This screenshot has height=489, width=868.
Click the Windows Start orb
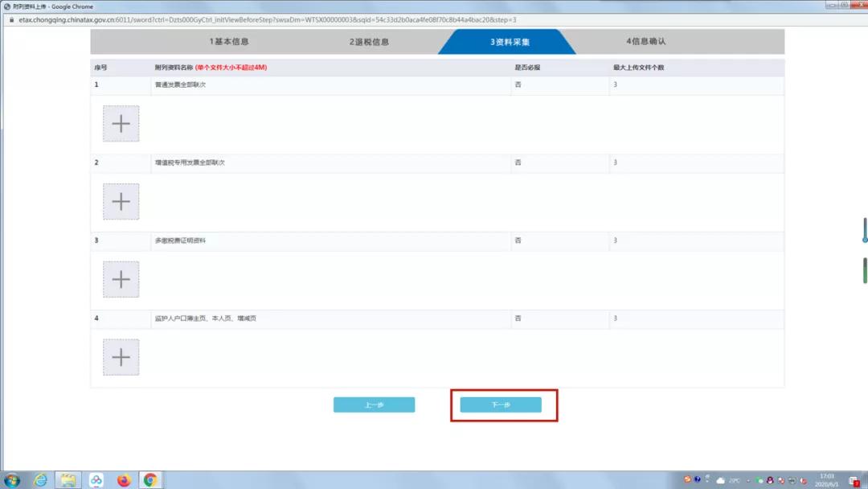pos(10,480)
